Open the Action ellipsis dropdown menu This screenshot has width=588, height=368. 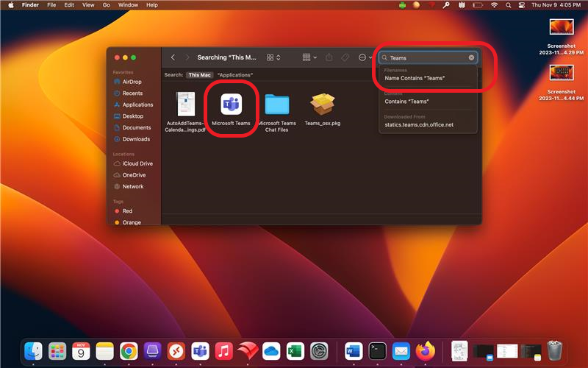(x=365, y=57)
